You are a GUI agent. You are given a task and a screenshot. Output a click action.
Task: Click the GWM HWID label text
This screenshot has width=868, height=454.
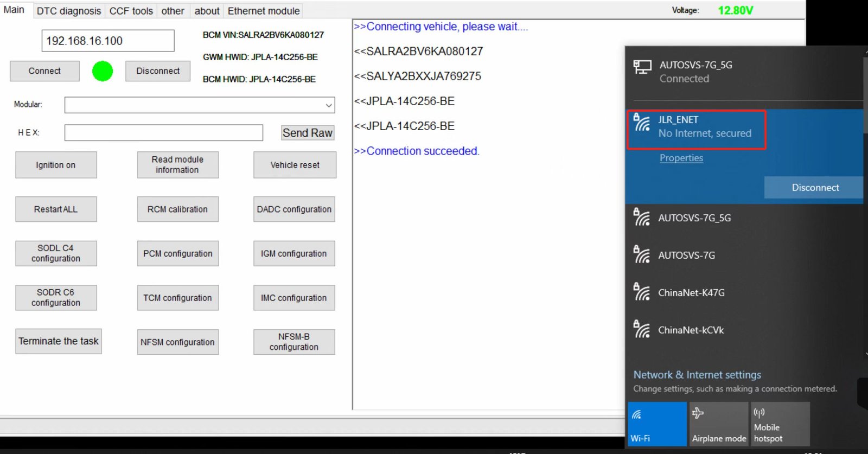[x=260, y=57]
